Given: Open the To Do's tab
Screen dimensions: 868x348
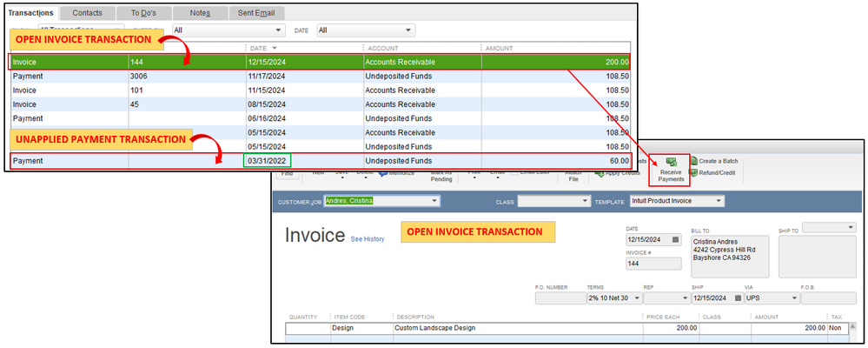Looking at the screenshot, I should [144, 13].
